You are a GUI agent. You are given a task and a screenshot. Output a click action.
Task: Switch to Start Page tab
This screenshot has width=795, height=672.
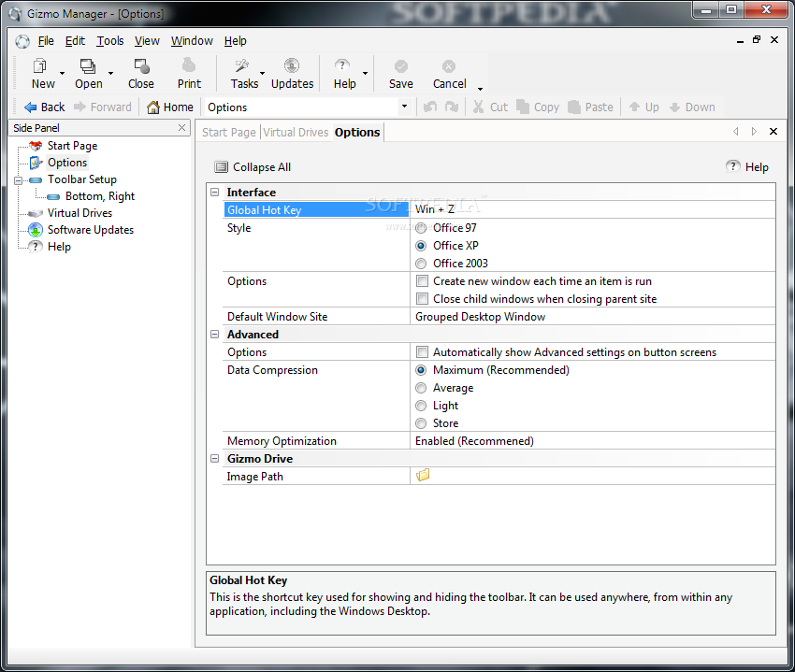tap(228, 133)
